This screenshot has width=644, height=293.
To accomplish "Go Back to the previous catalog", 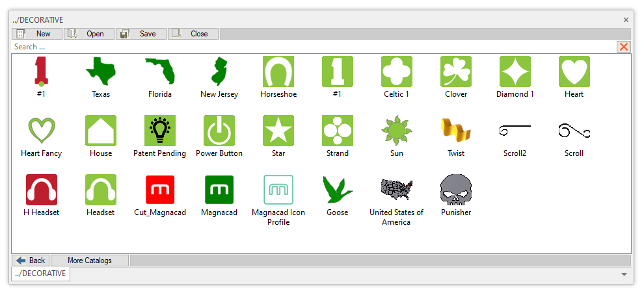I will 31,261.
